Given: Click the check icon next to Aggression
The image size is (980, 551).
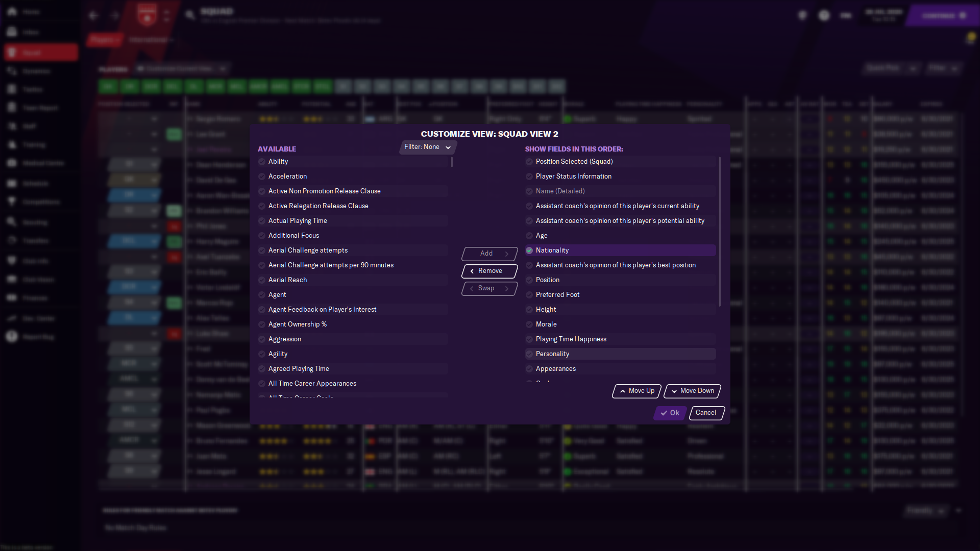Looking at the screenshot, I should coord(262,339).
